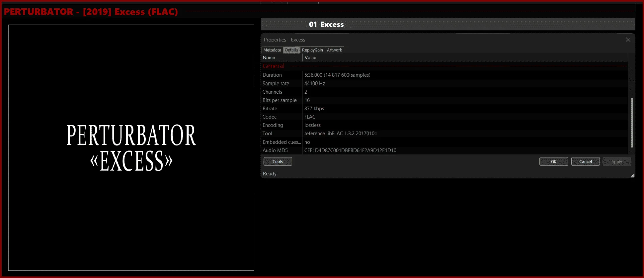Click the Audio MD5 row label
The width and height of the screenshot is (644, 278).
(275, 150)
